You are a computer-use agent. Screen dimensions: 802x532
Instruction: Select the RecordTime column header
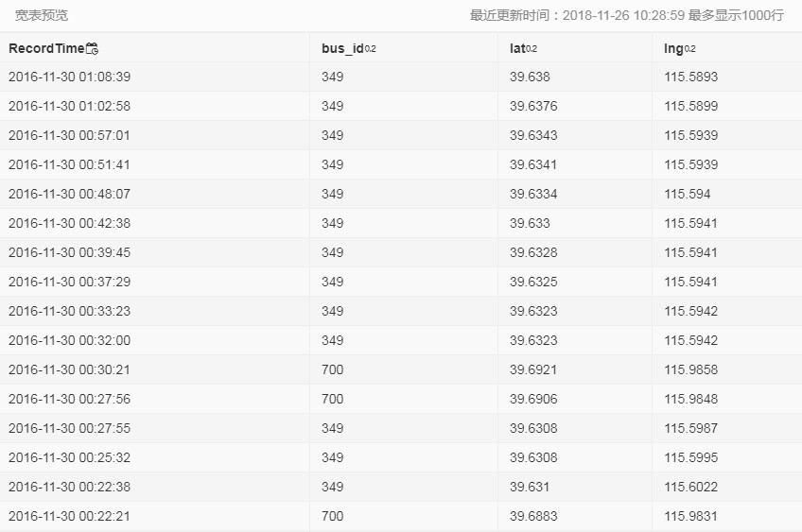click(x=154, y=48)
